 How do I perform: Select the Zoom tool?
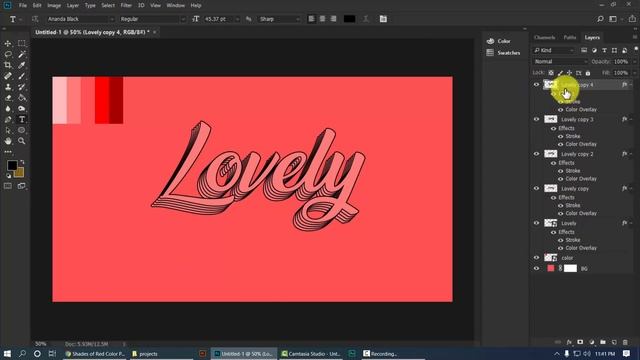(22, 141)
